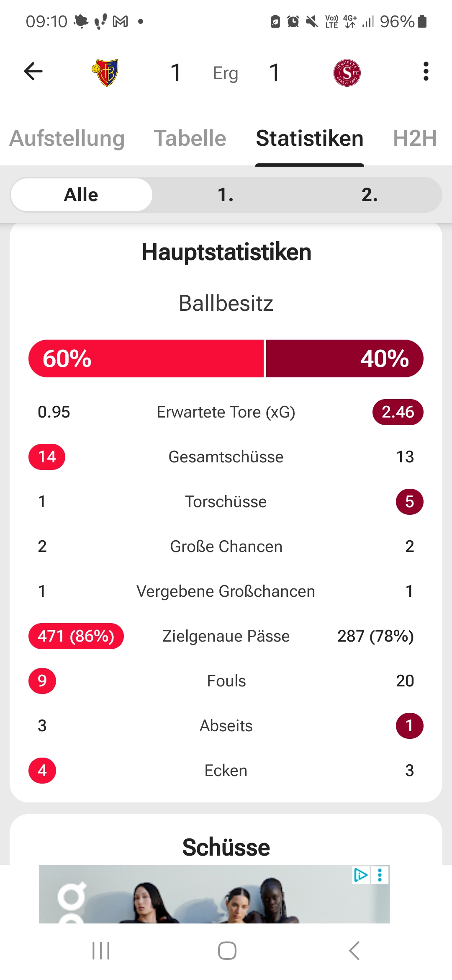Tap the 40% Ballbesitz bar segment
Viewport: 452px width, 980px height.
tap(344, 358)
